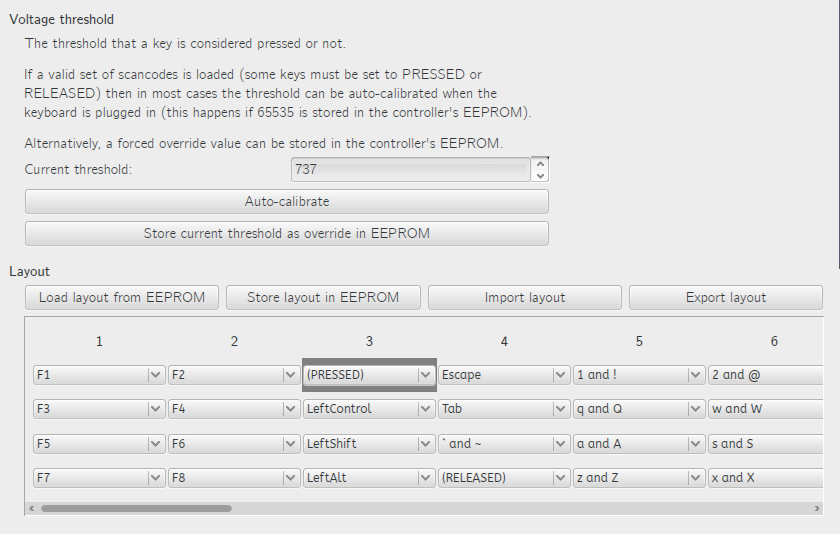The width and height of the screenshot is (840, 534).
Task: Decrease threshold with the down stepper arrow
Action: [x=541, y=176]
